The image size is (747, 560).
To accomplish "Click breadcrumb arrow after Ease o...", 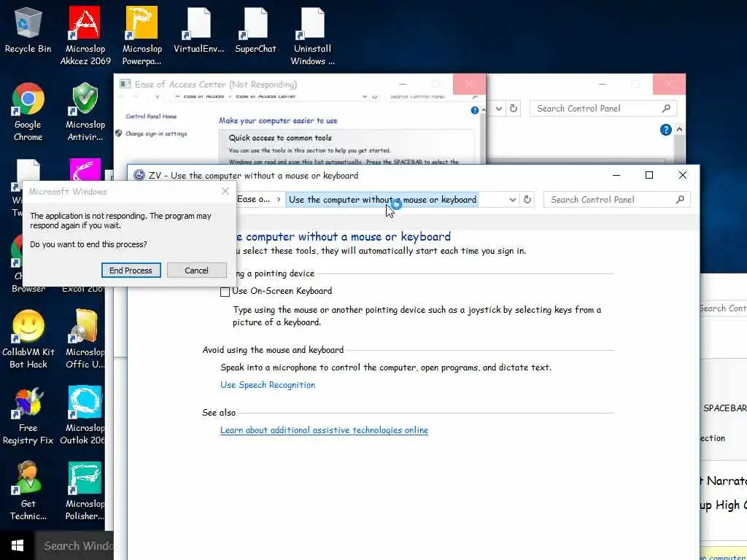I will coord(279,200).
